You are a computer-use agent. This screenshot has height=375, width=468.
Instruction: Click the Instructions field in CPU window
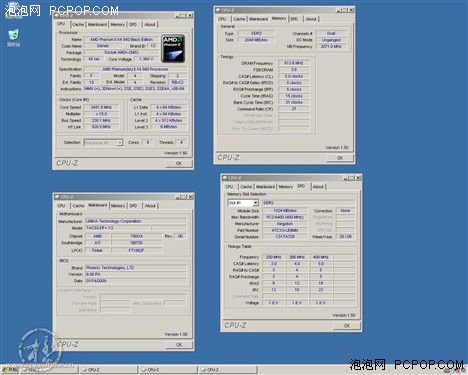pos(135,89)
